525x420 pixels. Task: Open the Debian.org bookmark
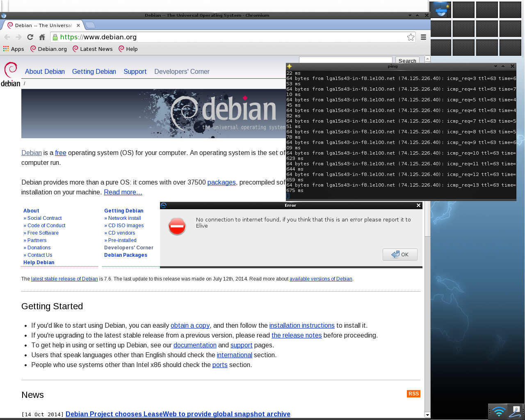click(x=49, y=49)
